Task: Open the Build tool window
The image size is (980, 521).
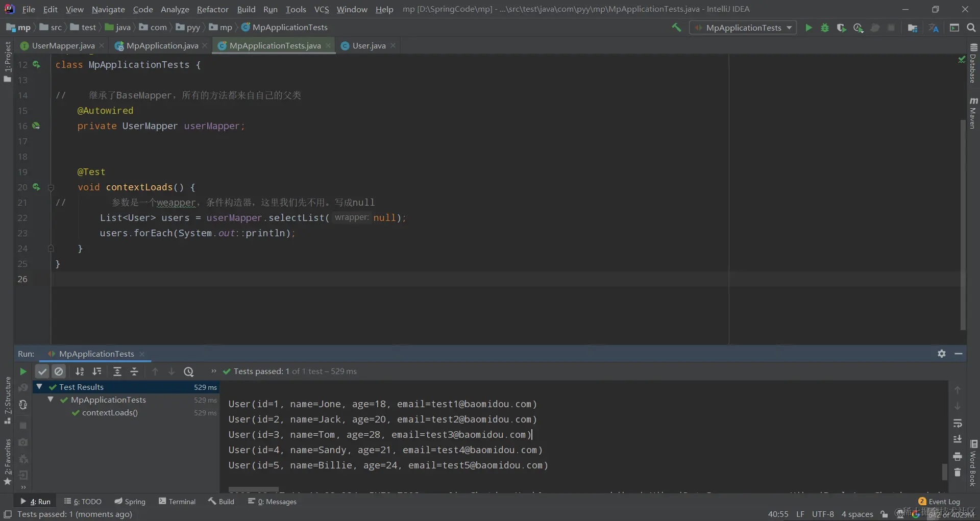Action: 222,502
